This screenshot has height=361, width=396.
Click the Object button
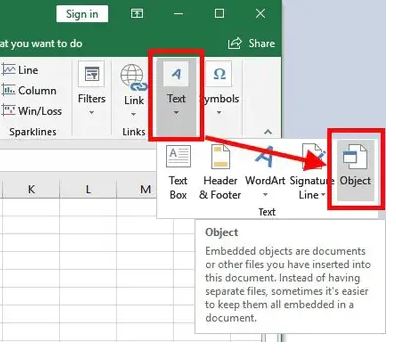pyautogui.click(x=355, y=171)
